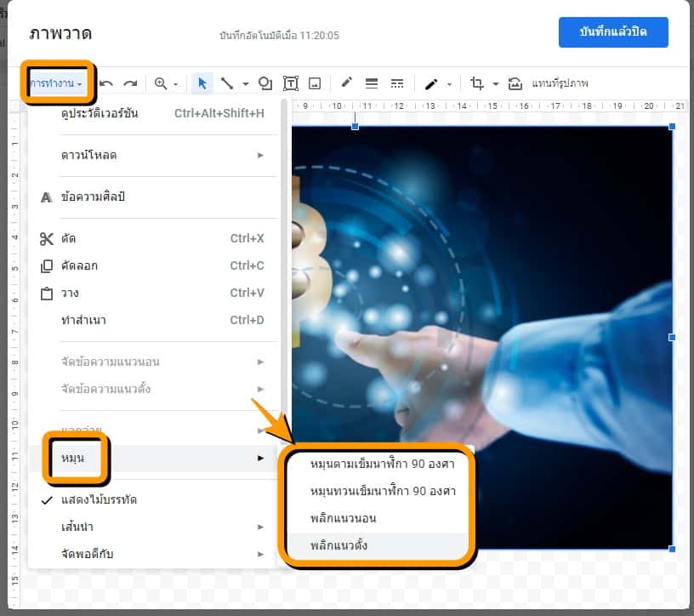Select the shape tool icon

tap(265, 83)
